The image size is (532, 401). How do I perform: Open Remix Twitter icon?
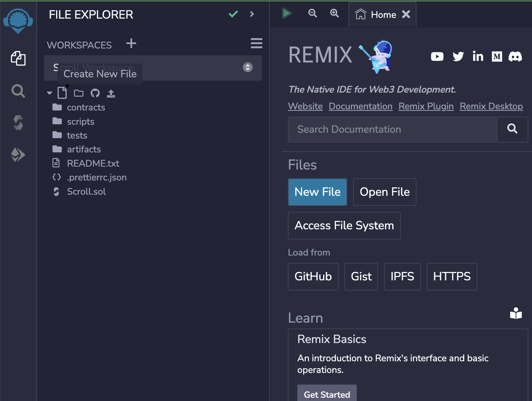click(x=458, y=57)
